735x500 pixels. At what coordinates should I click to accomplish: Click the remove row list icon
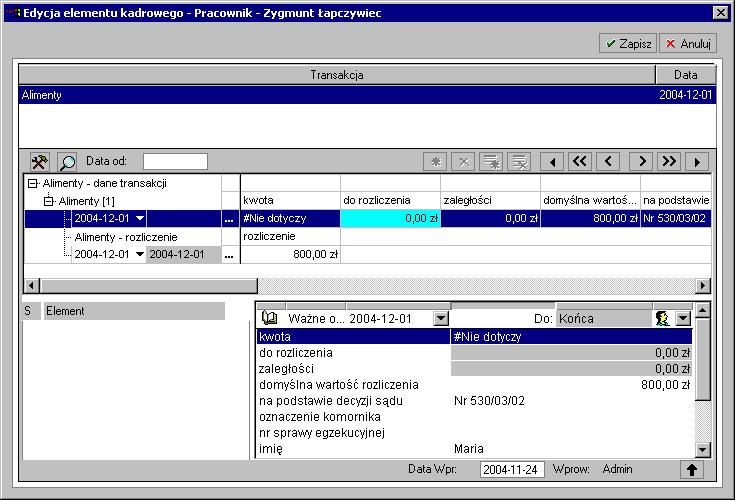pyautogui.click(x=519, y=162)
